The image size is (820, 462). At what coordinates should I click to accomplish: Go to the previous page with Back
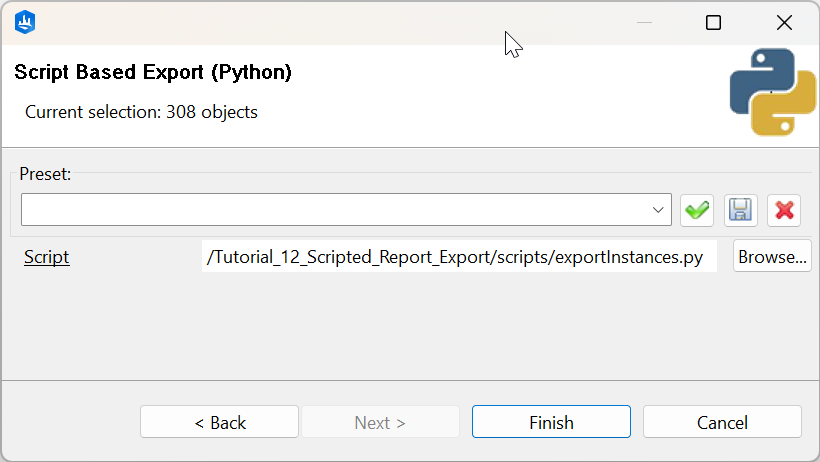pos(219,422)
